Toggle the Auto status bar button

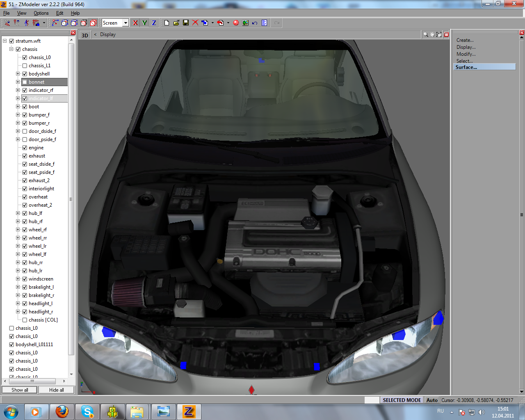click(432, 400)
